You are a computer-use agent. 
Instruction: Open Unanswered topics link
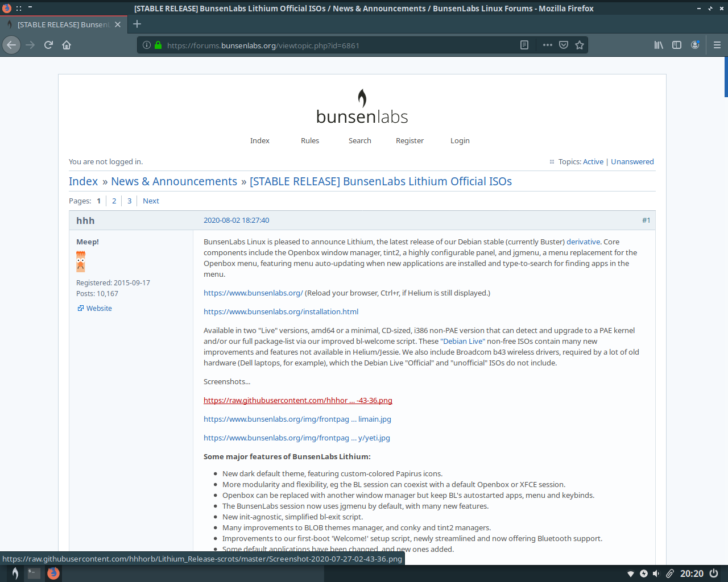pyautogui.click(x=632, y=161)
